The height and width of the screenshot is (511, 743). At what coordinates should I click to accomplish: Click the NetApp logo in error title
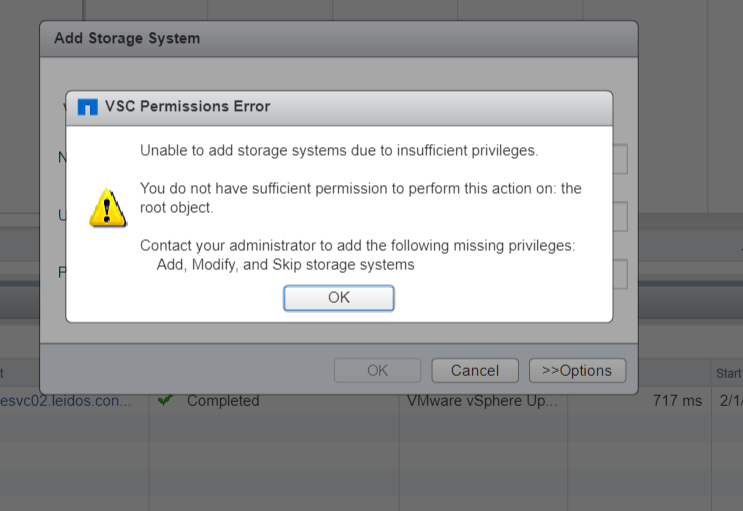pyautogui.click(x=87, y=107)
